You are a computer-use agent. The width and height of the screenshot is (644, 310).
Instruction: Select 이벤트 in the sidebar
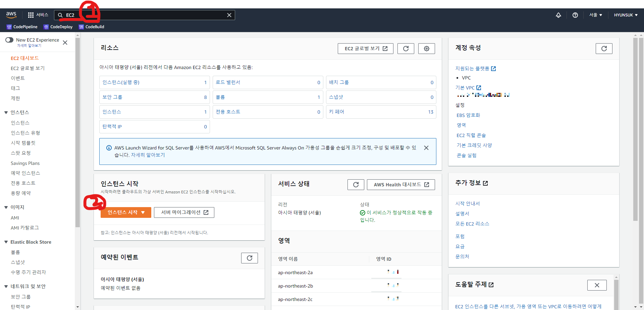pyautogui.click(x=18, y=78)
